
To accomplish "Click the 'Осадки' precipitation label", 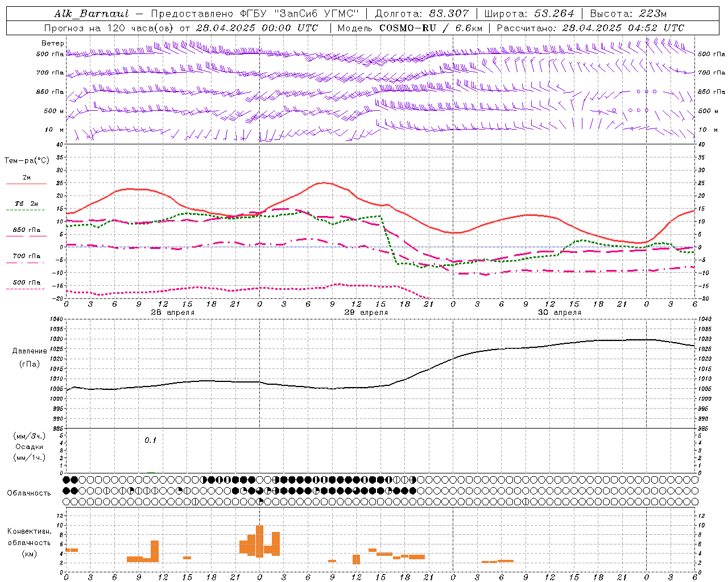I will pos(30,447).
